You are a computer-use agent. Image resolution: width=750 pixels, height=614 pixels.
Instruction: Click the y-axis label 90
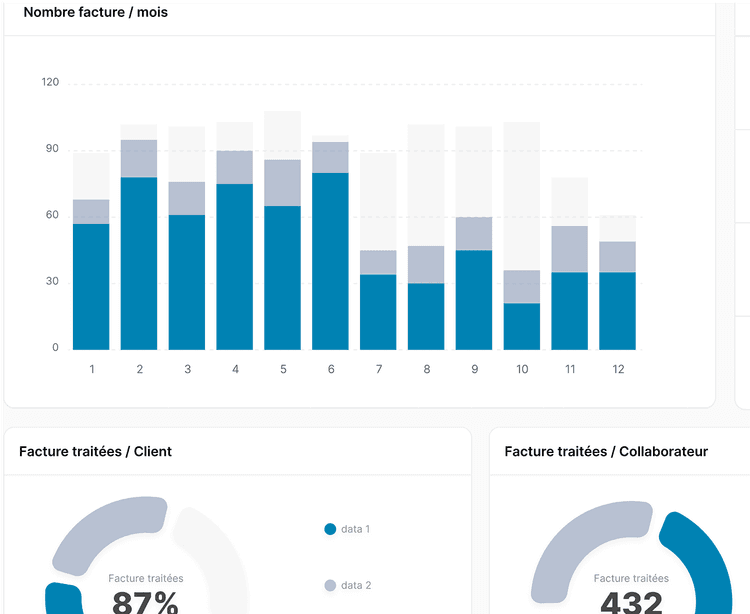point(52,149)
